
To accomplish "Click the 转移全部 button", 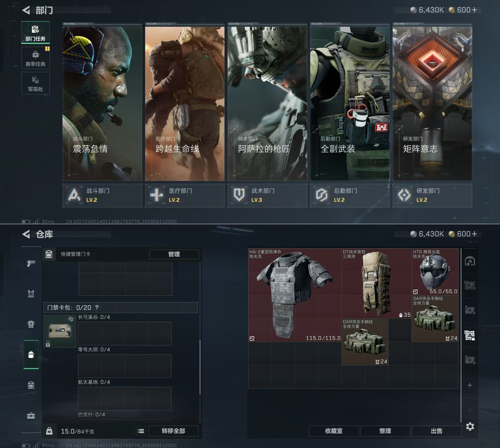I will pyautogui.click(x=174, y=431).
